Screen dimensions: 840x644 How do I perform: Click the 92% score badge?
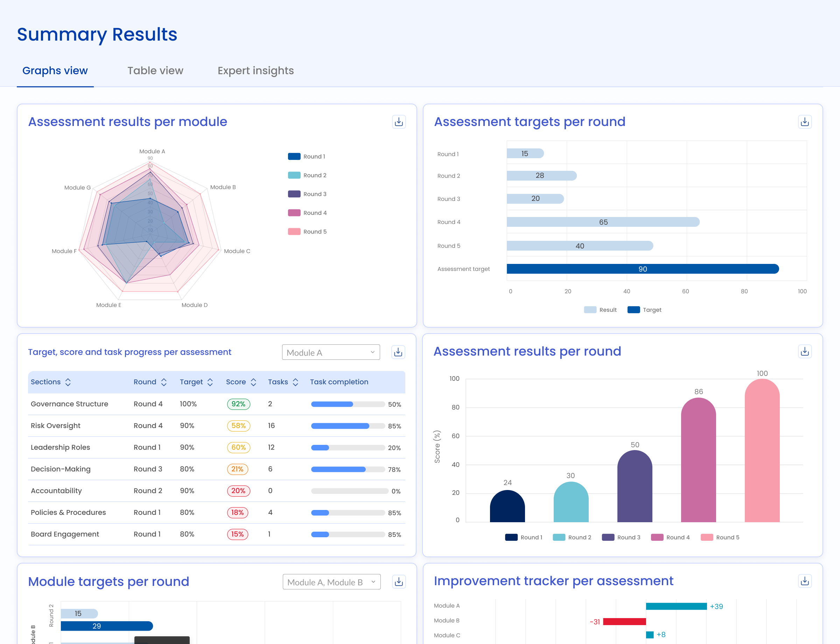238,404
